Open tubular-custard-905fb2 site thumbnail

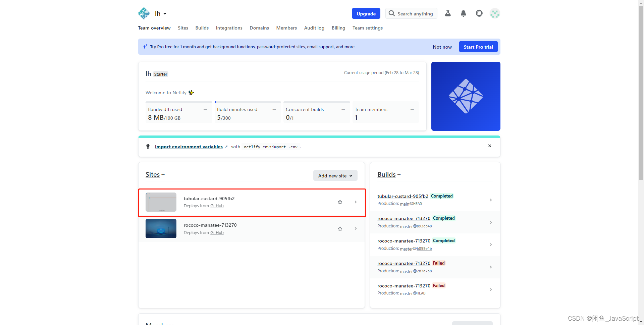coord(161,202)
